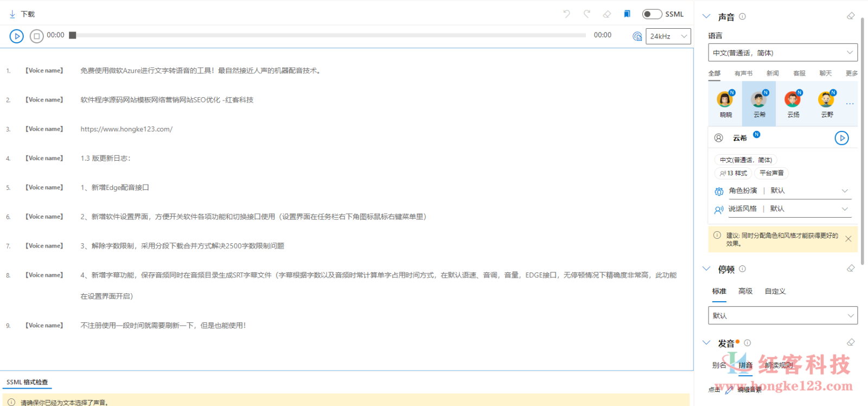Switch to the 新闻 voice category tab
This screenshot has width=868, height=406.
pyautogui.click(x=773, y=73)
